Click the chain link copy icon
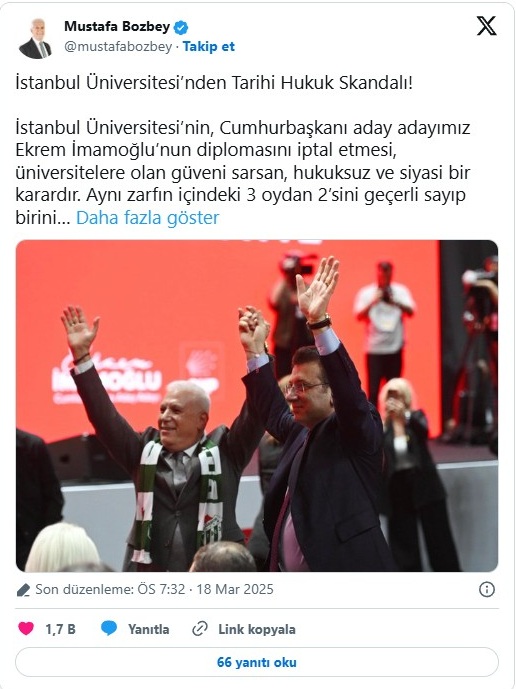The image size is (516, 689). click(200, 629)
